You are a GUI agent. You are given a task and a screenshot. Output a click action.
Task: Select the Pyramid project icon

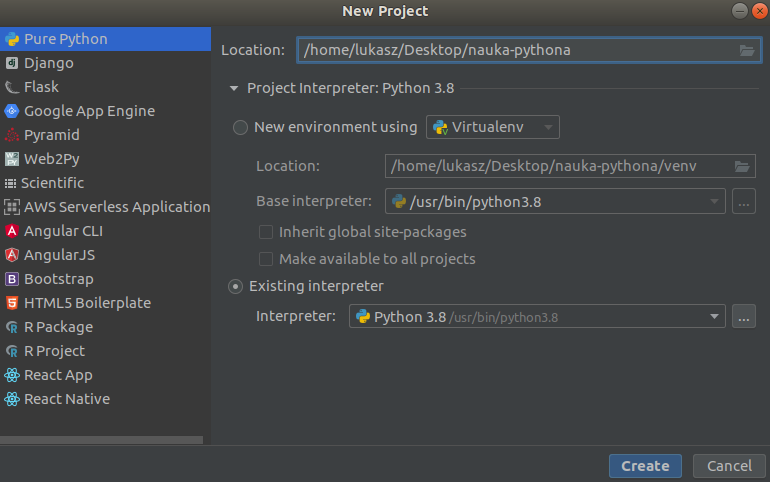pyautogui.click(x=12, y=135)
